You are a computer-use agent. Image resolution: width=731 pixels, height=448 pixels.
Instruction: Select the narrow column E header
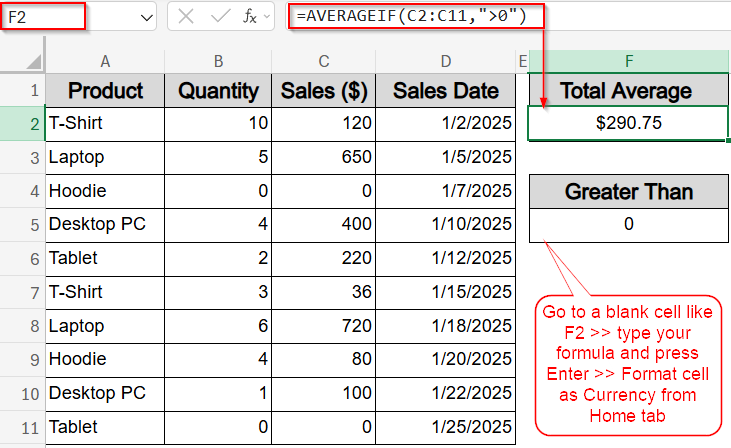[x=523, y=61]
